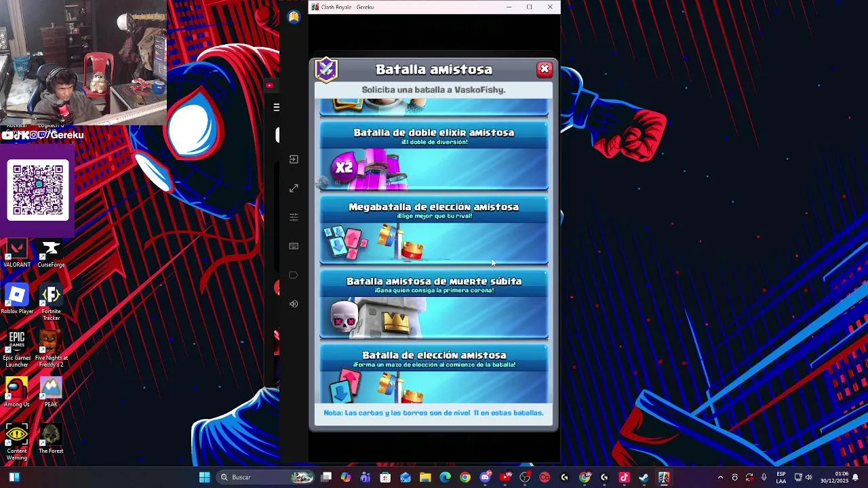Open the Windows Start menu
868x488 pixels.
[204, 477]
